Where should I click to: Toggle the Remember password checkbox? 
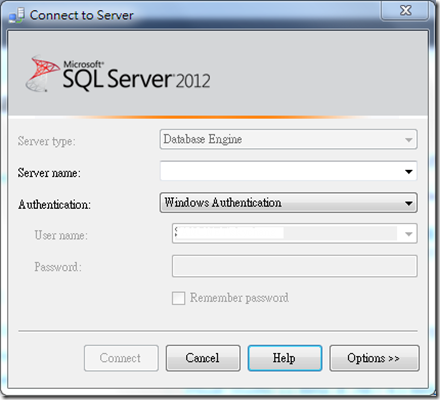178,298
